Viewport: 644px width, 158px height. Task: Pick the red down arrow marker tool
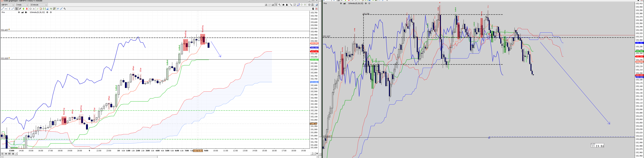27,9
